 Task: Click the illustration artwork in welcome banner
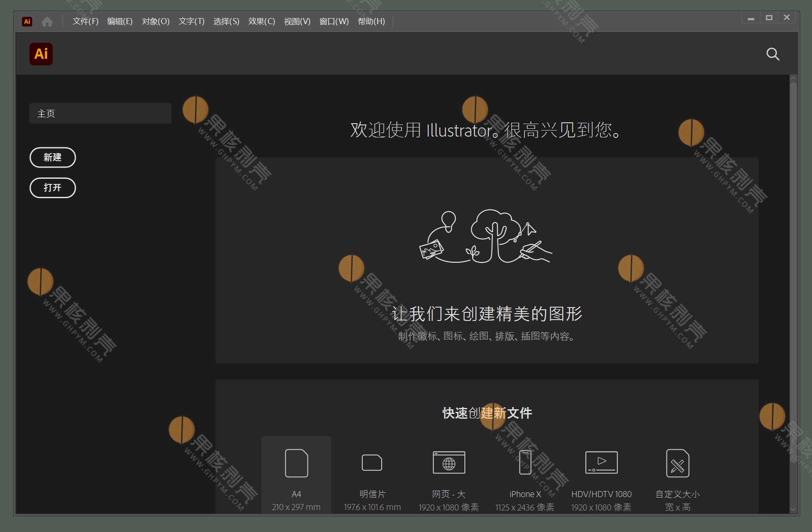point(486,236)
